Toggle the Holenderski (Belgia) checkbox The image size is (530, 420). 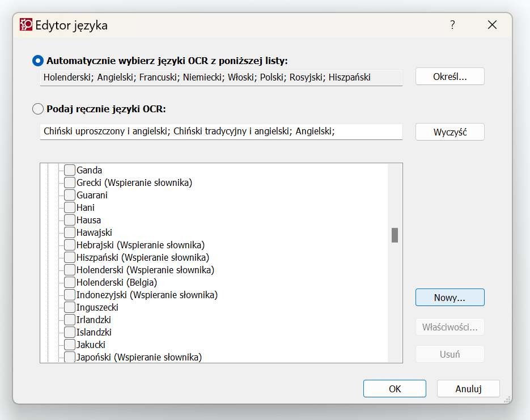pos(70,282)
